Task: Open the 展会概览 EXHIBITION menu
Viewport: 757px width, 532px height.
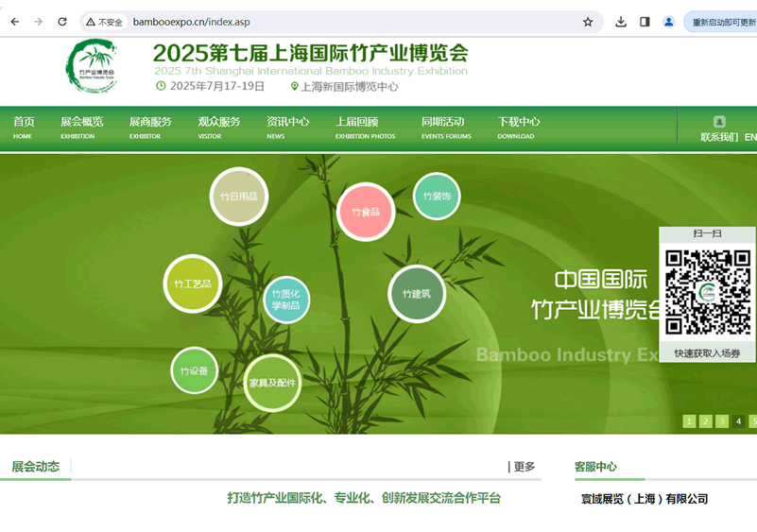Action: click(x=81, y=128)
